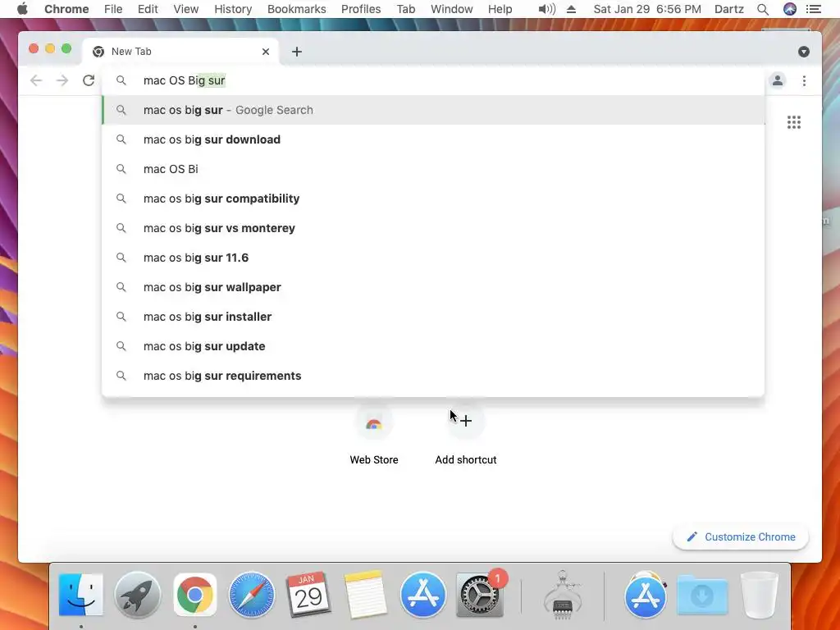The image size is (840, 630).
Task: Open the Trash in the Dock
Action: [x=759, y=595]
